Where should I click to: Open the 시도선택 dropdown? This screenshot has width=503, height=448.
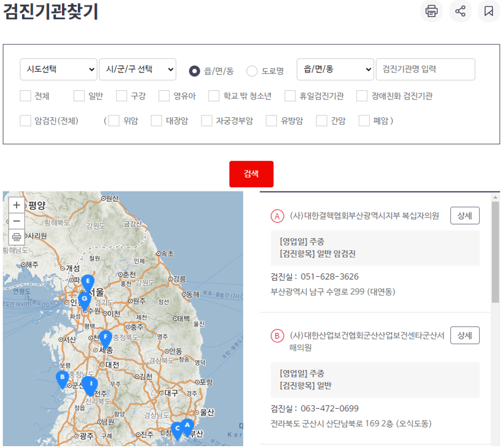click(x=58, y=69)
